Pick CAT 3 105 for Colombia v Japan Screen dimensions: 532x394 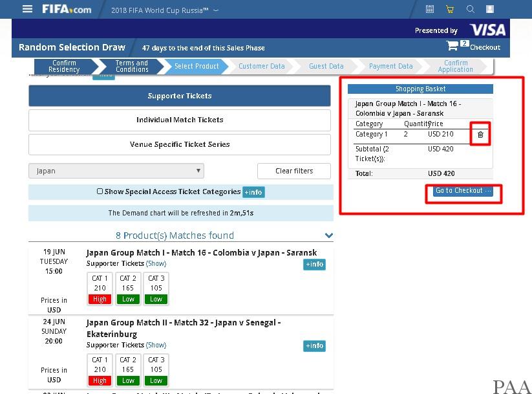pyautogui.click(x=156, y=289)
